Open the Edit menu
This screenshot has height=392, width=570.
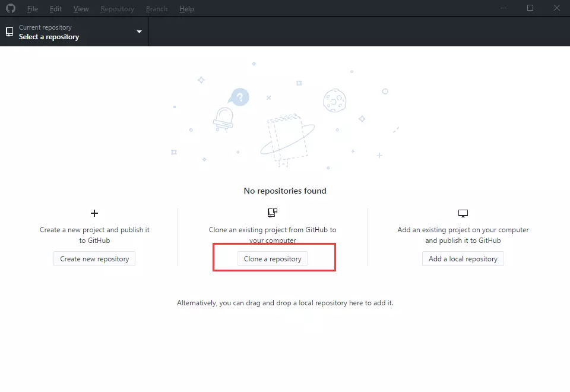tap(56, 9)
